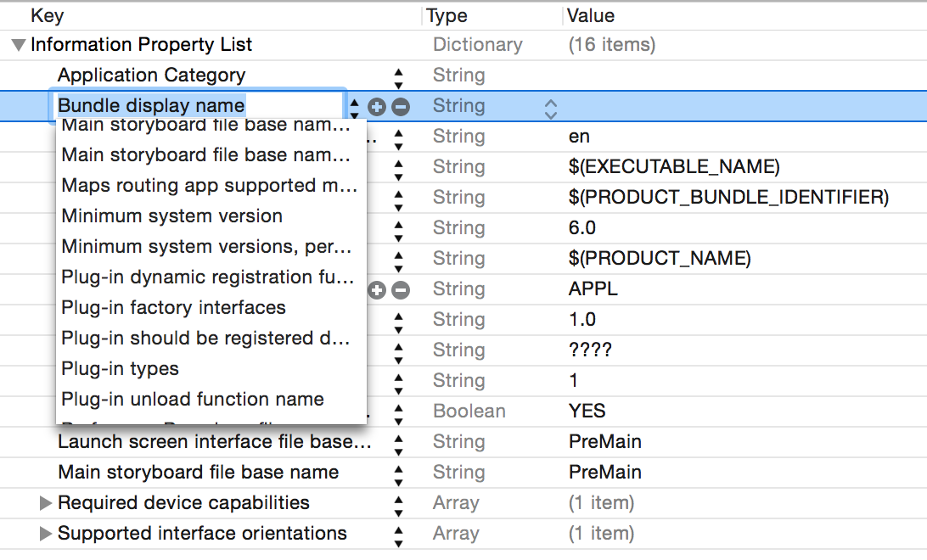Collapse the Information Property List triangle
Screen dimensions: 927x560
coord(19,45)
